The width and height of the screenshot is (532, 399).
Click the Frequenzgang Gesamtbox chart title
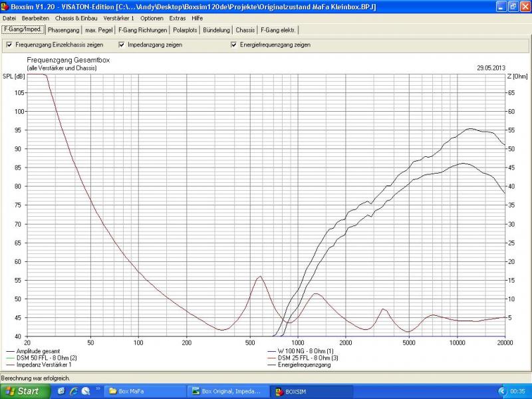(68, 60)
